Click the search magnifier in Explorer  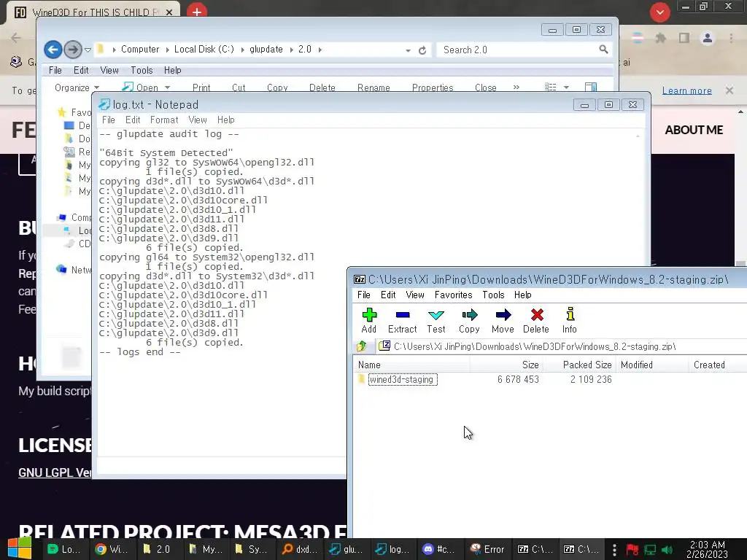coord(603,50)
